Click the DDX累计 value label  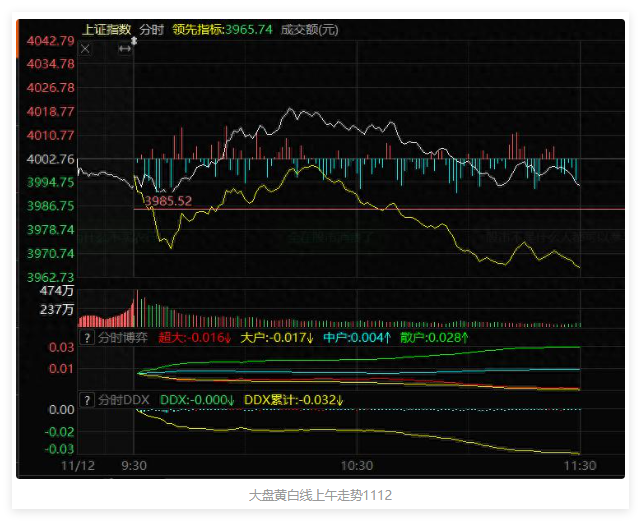tap(293, 400)
